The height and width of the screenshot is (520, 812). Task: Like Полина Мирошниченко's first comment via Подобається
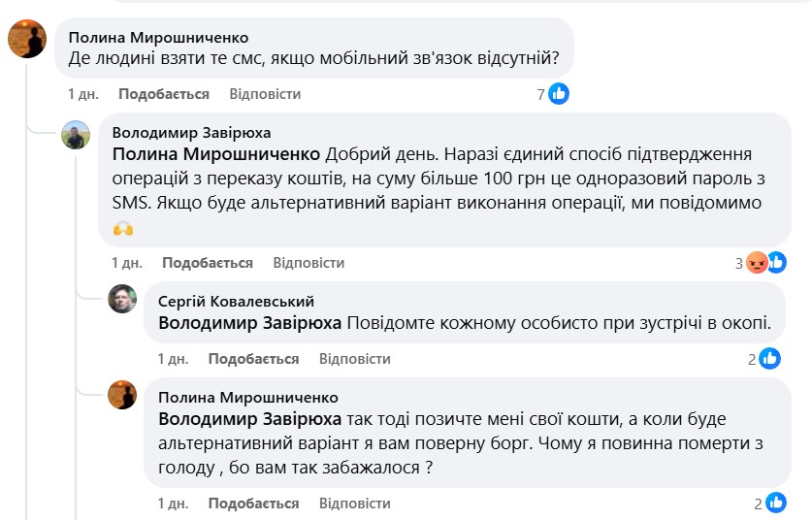click(164, 94)
